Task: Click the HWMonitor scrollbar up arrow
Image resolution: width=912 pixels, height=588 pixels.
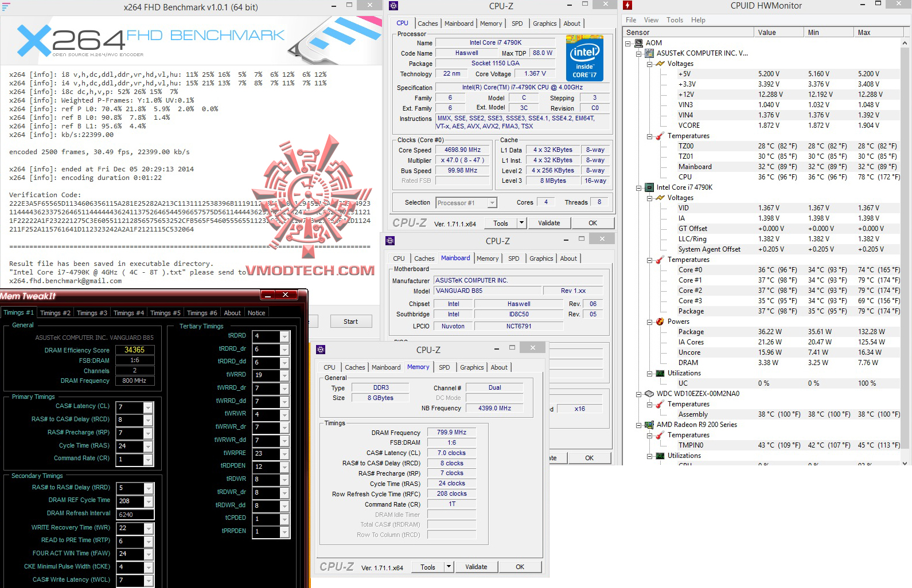Action: (x=905, y=43)
